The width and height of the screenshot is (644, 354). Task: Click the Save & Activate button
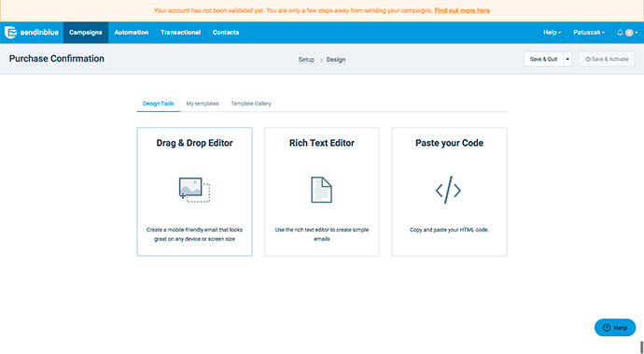pos(607,59)
